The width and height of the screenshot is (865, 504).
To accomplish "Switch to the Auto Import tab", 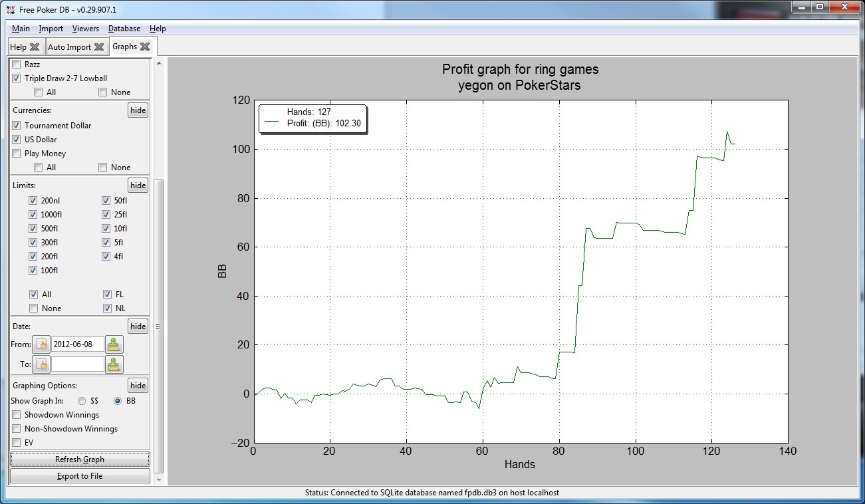I will (69, 47).
